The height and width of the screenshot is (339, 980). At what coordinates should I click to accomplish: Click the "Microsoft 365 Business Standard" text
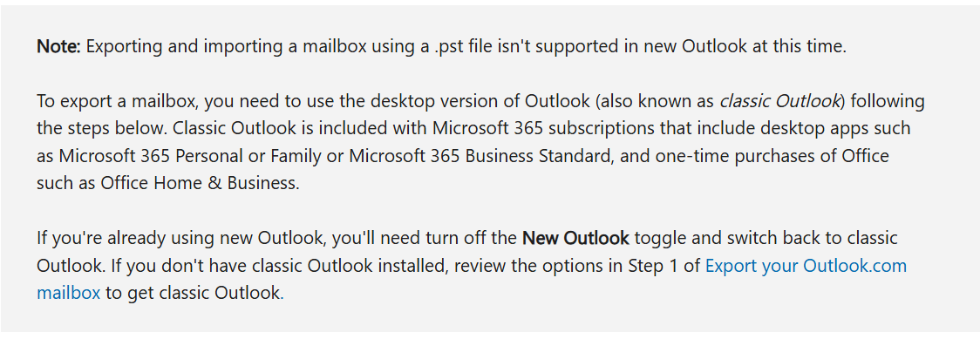[484, 156]
